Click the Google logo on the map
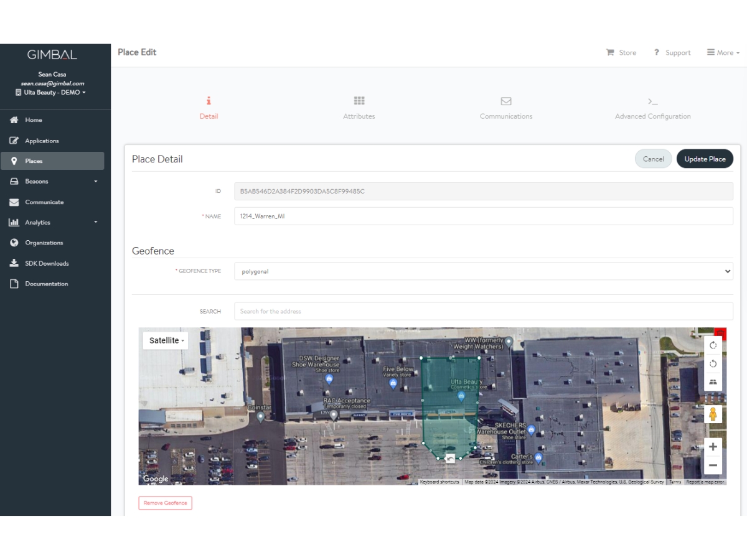Viewport: 747px width, 560px height. pos(156,478)
